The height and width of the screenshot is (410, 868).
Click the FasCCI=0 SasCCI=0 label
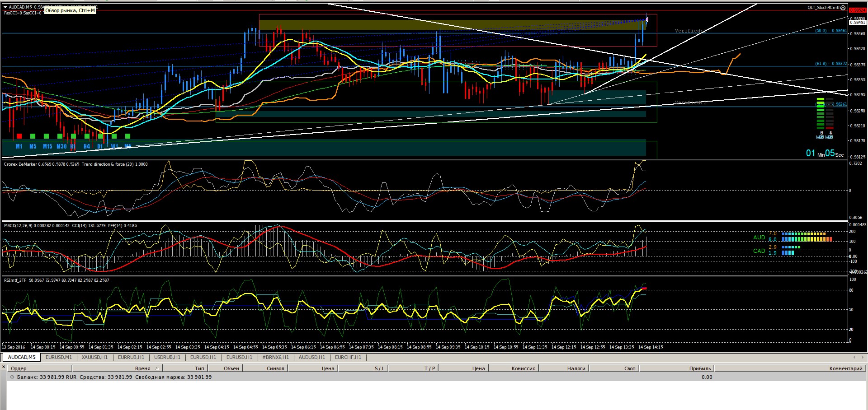23,13
